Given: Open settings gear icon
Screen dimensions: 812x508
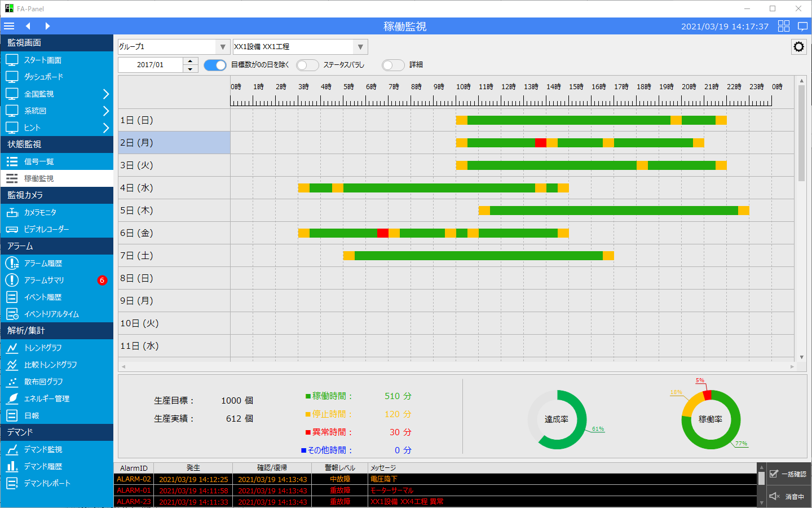Looking at the screenshot, I should click(798, 47).
